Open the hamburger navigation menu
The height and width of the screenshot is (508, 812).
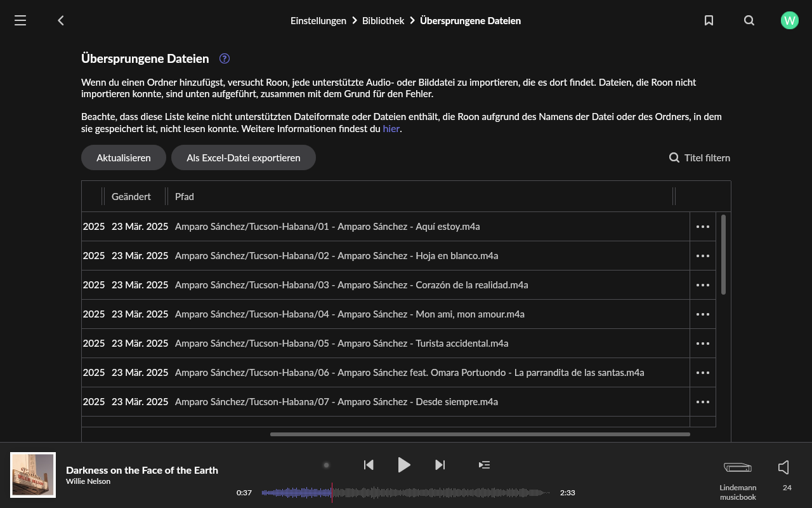[20, 20]
